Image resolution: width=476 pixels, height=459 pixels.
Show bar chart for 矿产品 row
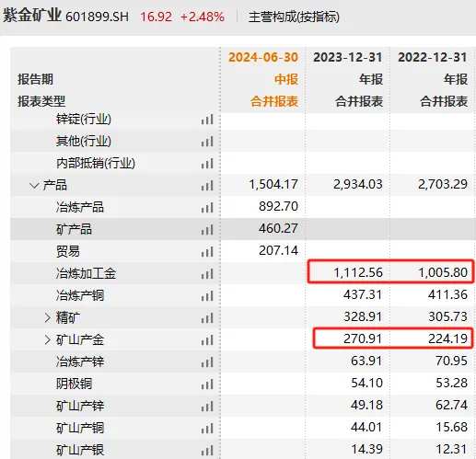[207, 230]
